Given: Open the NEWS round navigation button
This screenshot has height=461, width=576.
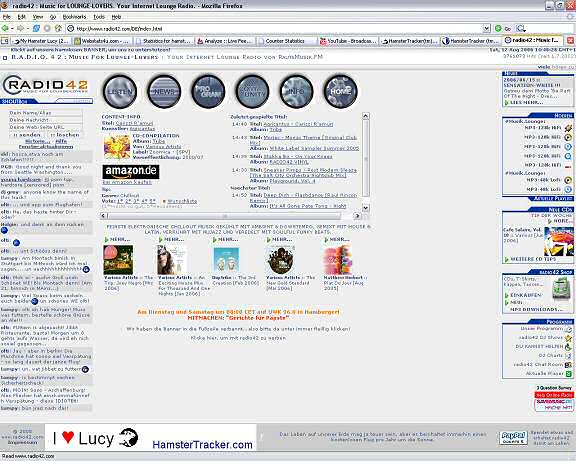Looking at the screenshot, I should pyautogui.click(x=164, y=91).
